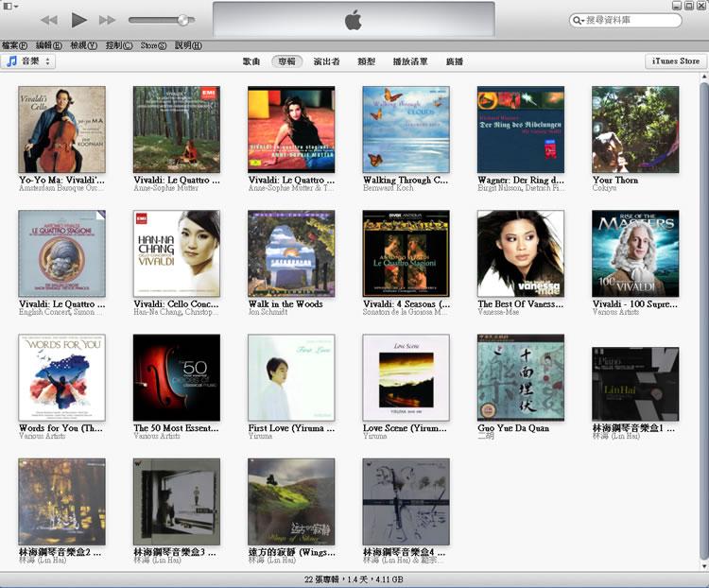Open the Store(S) menu

coord(153,45)
